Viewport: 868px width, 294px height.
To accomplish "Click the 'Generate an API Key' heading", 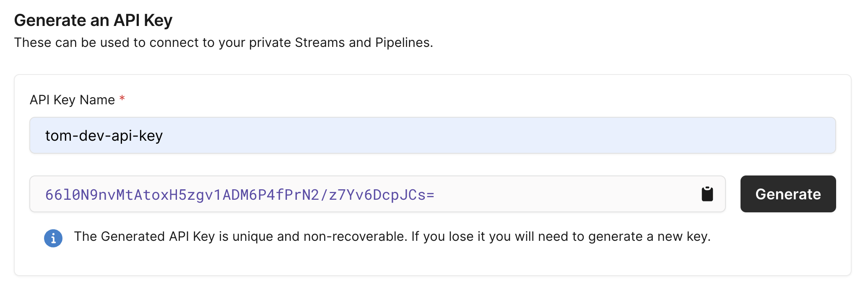I will 93,21.
